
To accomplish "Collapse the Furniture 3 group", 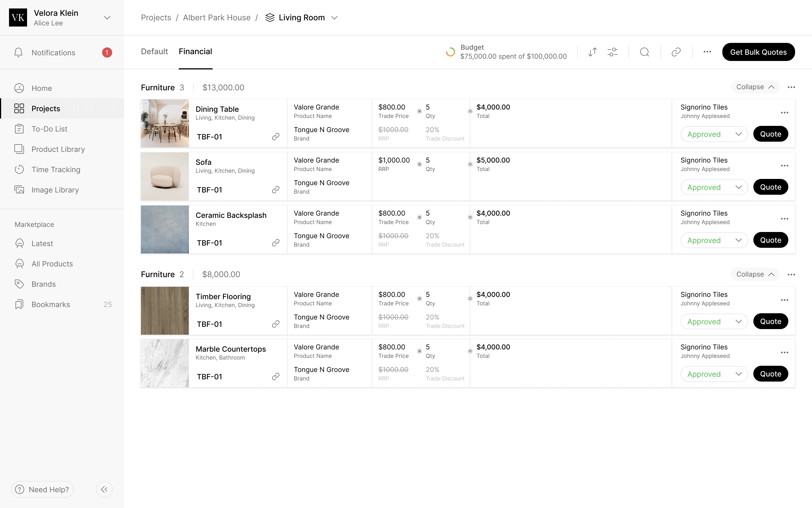I will pyautogui.click(x=755, y=87).
